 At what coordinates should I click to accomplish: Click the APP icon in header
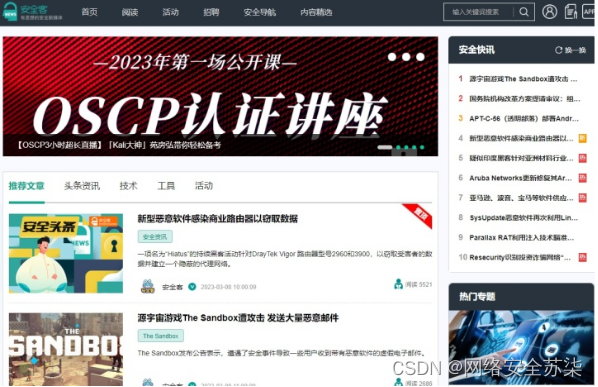click(589, 11)
